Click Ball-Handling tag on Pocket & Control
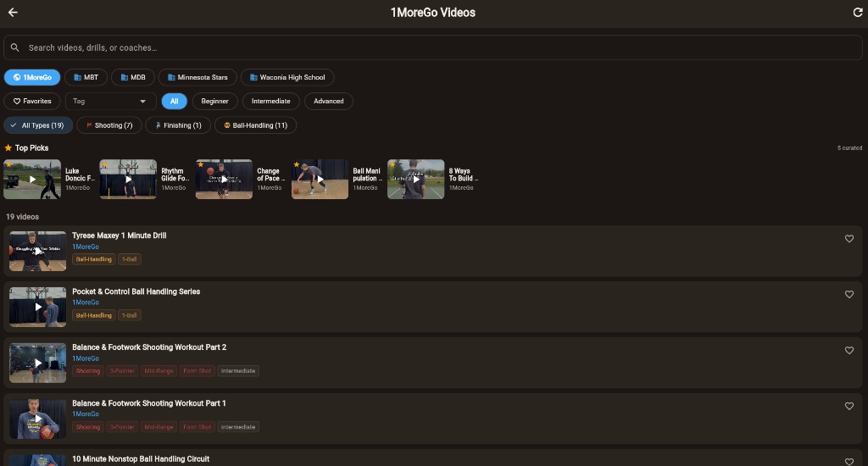Viewport: 868px width, 466px height. pos(93,315)
